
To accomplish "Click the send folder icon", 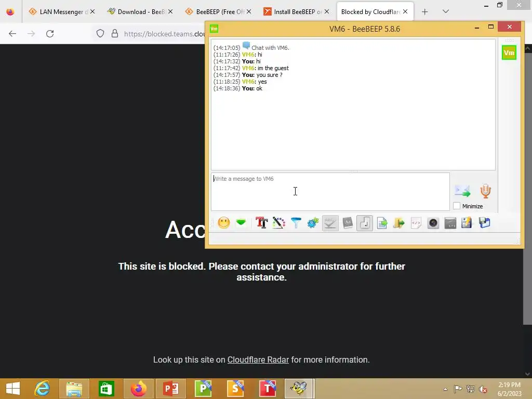I will click(x=399, y=223).
